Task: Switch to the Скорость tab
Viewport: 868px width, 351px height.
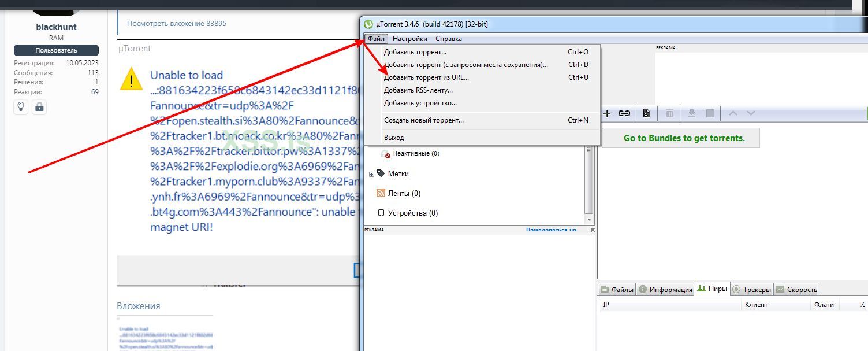Action: click(796, 289)
